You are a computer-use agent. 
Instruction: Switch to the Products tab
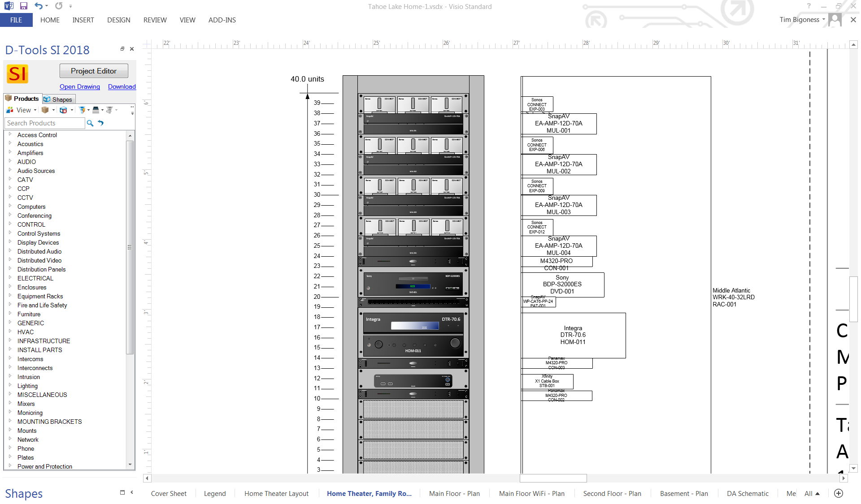[x=22, y=99]
